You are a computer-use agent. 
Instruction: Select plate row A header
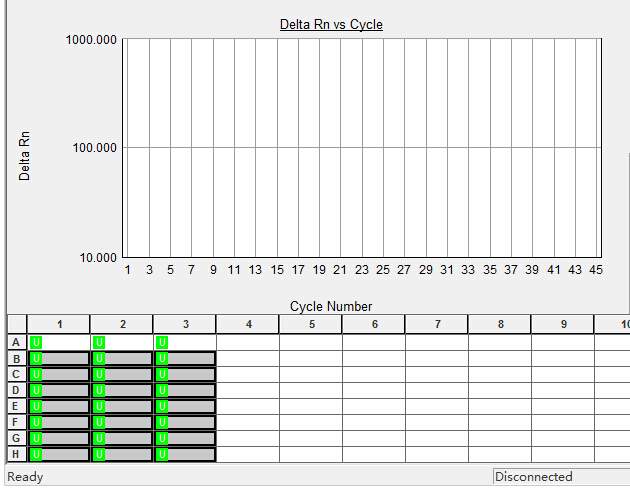(17, 343)
